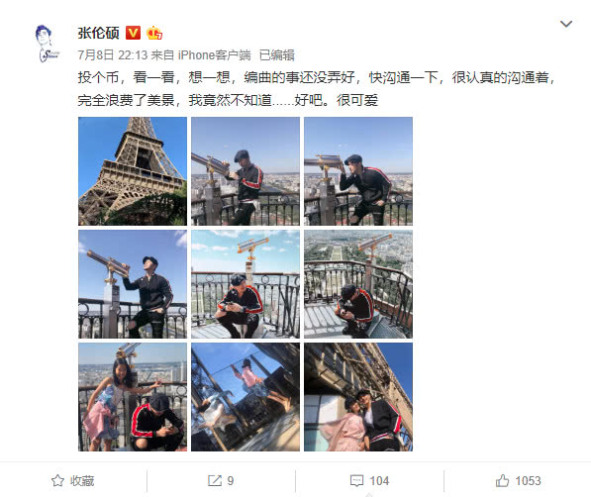Viewport: 591px width, 497px height.
Task: Open the Eiffel Tower photo thumbnail
Action: pos(132,171)
